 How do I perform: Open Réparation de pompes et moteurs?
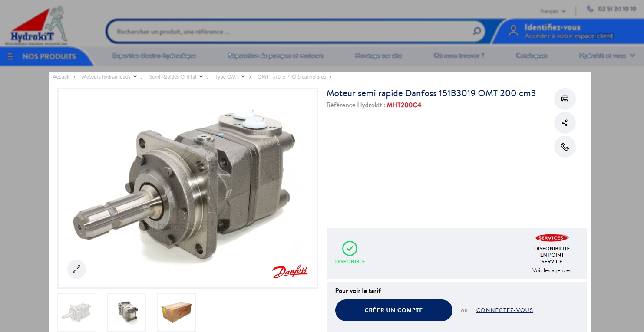pyautogui.click(x=275, y=56)
